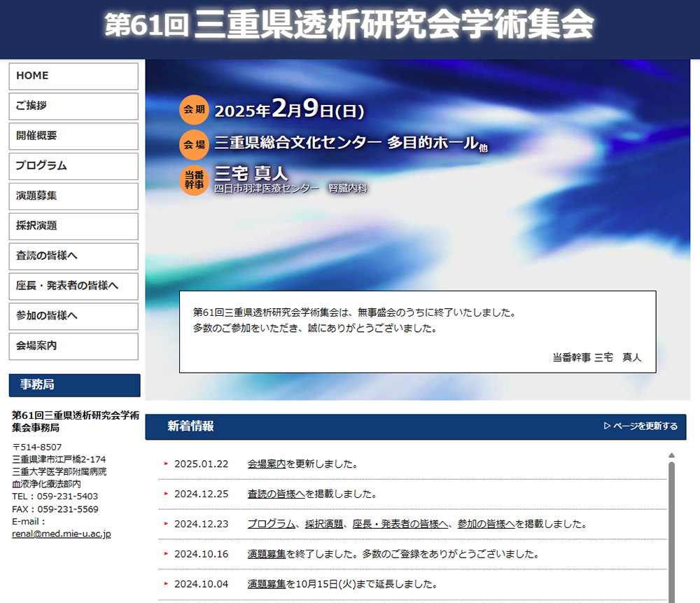Open 会場案内 link in 2025.01.22 news
The image size is (700, 603).
point(267,464)
